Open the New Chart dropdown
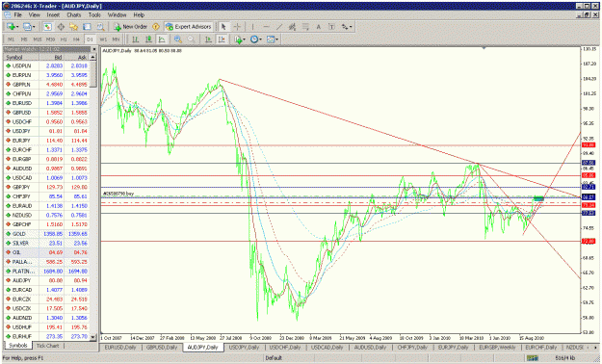602x364 pixels. coord(13,27)
